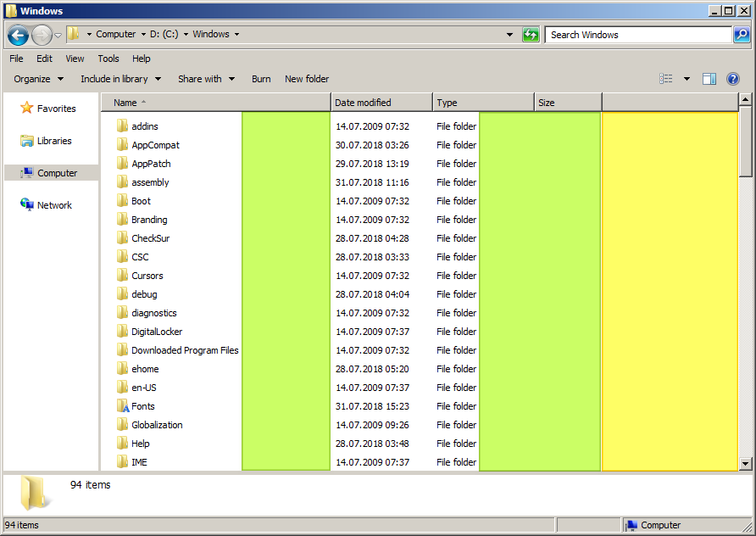Screen dimensions: 756x536
Task: Sort by the Date modified column
Action: (x=381, y=103)
